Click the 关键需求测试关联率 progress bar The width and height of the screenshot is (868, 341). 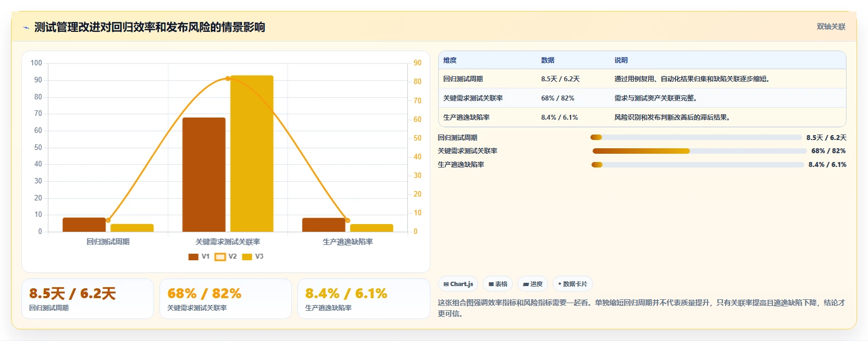coord(699,151)
